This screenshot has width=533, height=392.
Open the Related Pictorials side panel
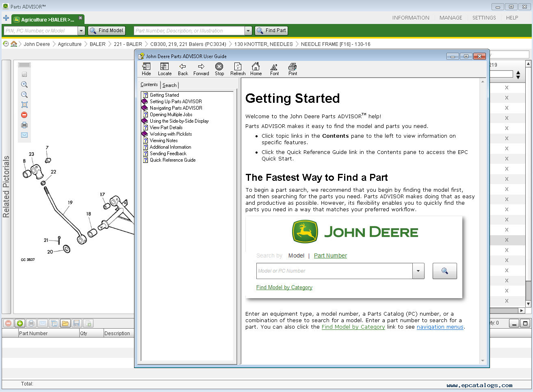[6, 187]
